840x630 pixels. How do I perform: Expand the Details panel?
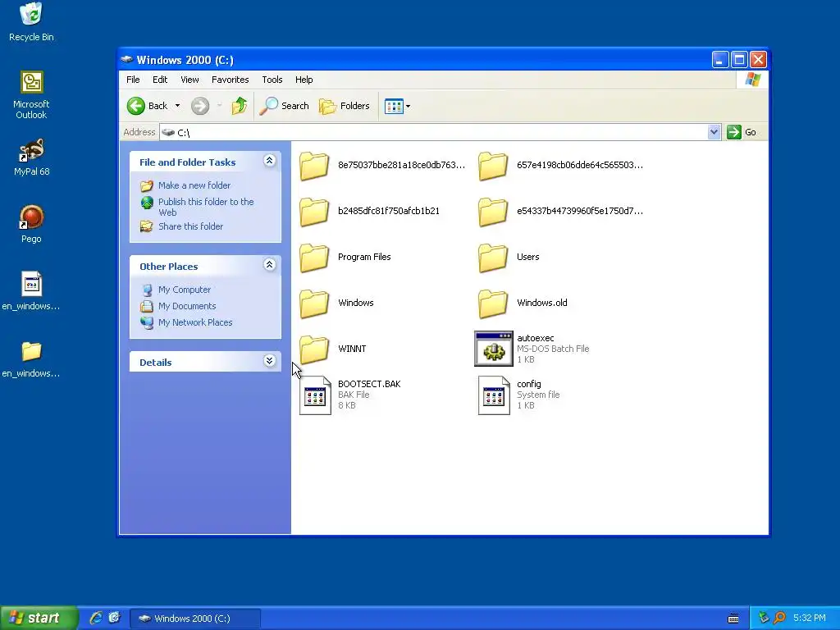pos(269,361)
